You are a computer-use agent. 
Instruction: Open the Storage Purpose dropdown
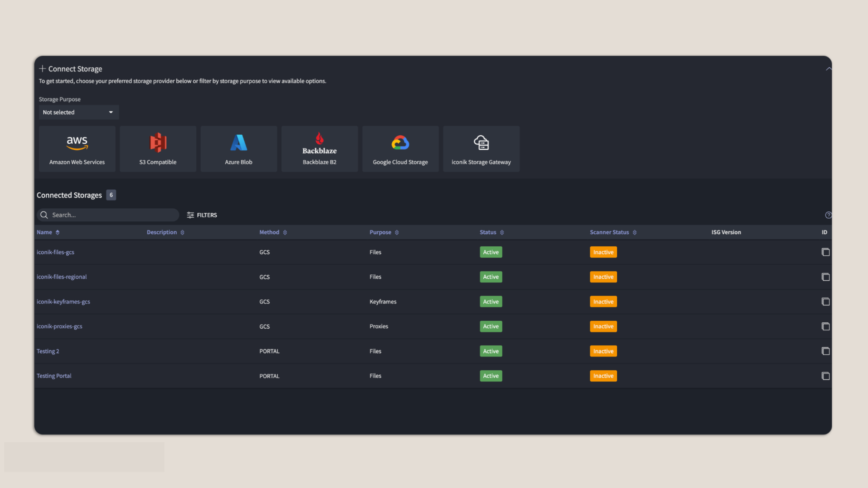79,112
